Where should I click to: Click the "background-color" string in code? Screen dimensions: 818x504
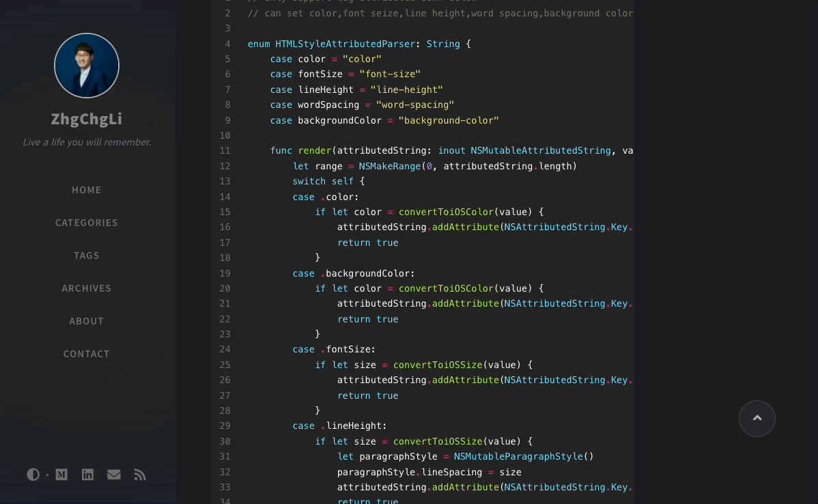click(x=449, y=120)
